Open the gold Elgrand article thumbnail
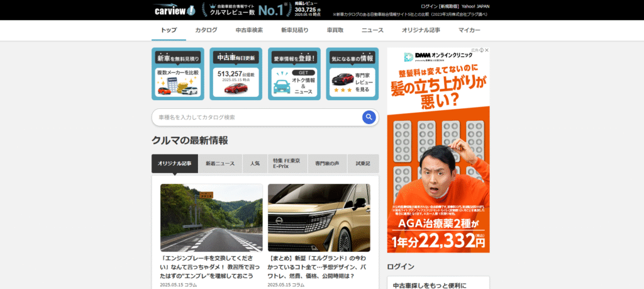The image size is (644, 289). (x=319, y=218)
